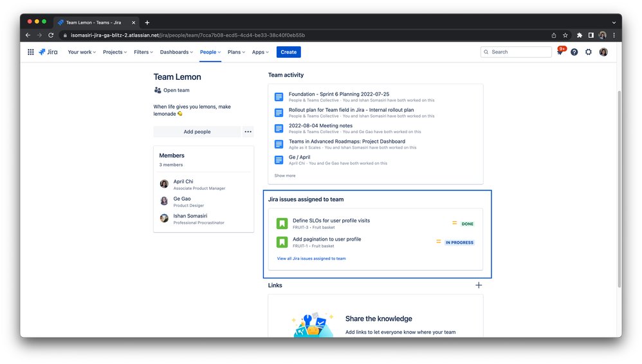Bookmark page with the star icon

coord(565,35)
